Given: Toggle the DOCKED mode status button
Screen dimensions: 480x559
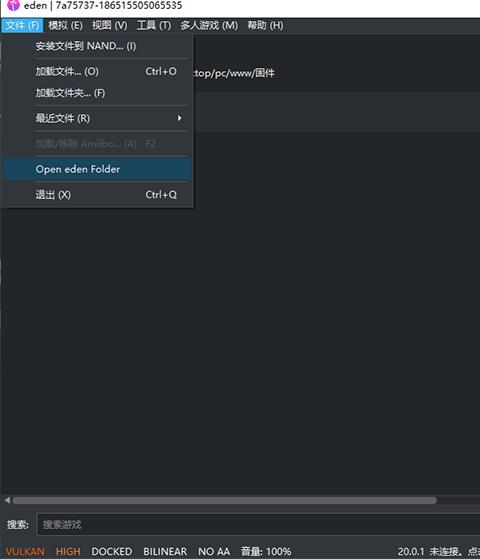Looking at the screenshot, I should point(112,552).
